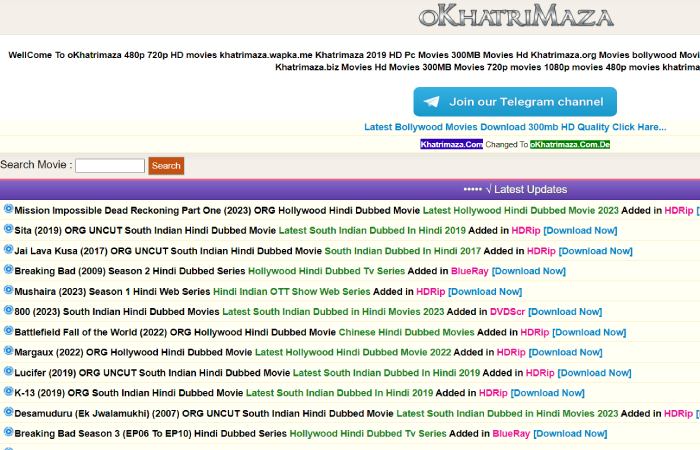Viewport: 700px width, 450px height.
Task: Click the Telegram paper plane icon
Action: click(x=431, y=102)
